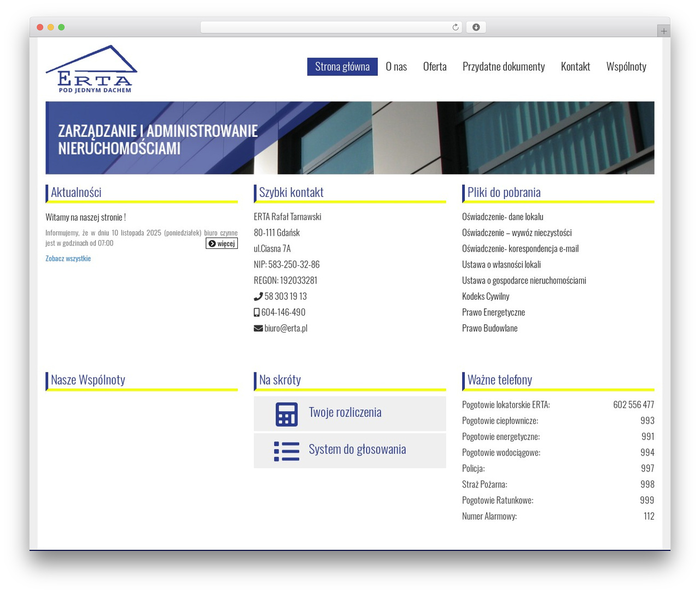
Task: Click the browser address bar
Action: [331, 27]
